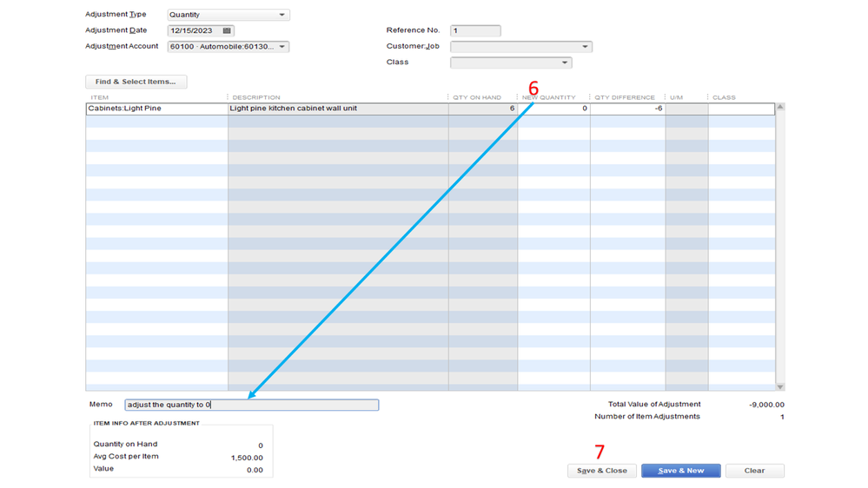Click the U/M column header
This screenshot has width=868, height=488.
[x=676, y=97]
